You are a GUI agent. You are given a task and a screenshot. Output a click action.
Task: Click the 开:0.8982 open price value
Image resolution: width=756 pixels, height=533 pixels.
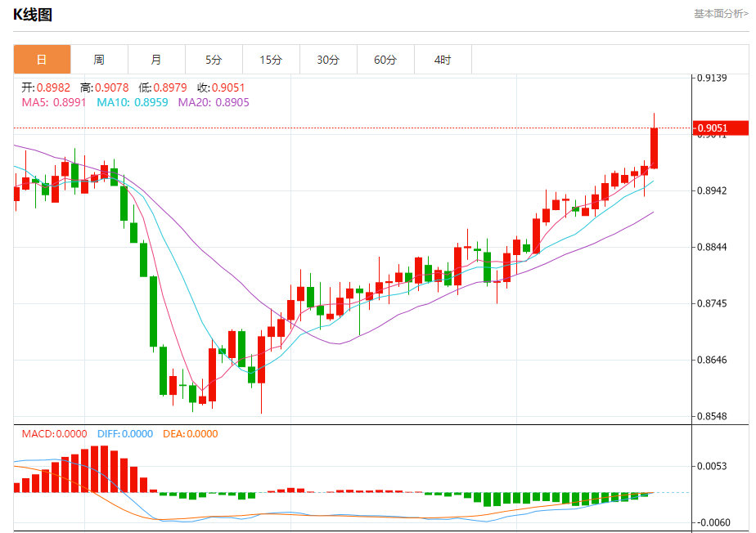(46, 87)
